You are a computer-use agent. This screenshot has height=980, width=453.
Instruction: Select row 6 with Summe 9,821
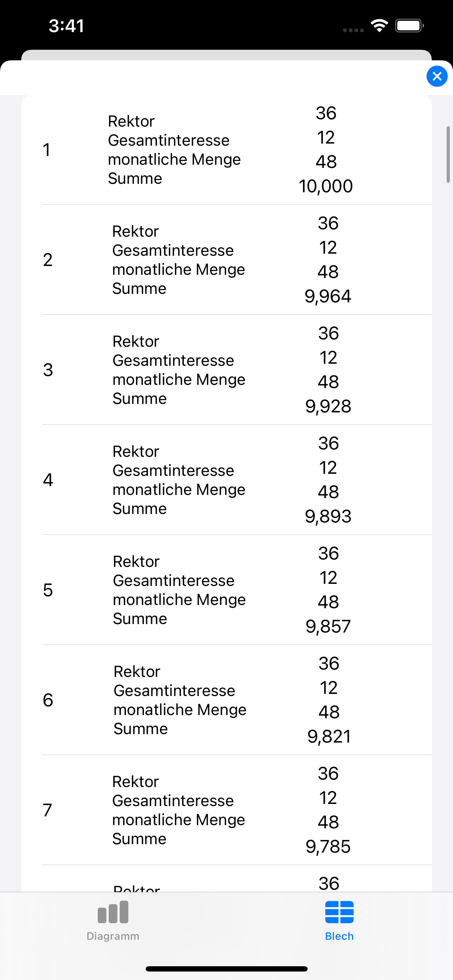pyautogui.click(x=237, y=700)
